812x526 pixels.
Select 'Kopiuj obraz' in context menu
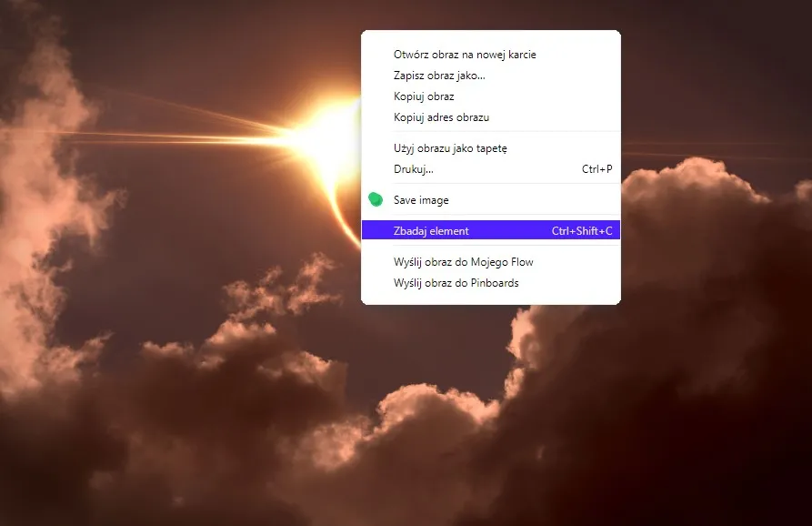point(490,96)
